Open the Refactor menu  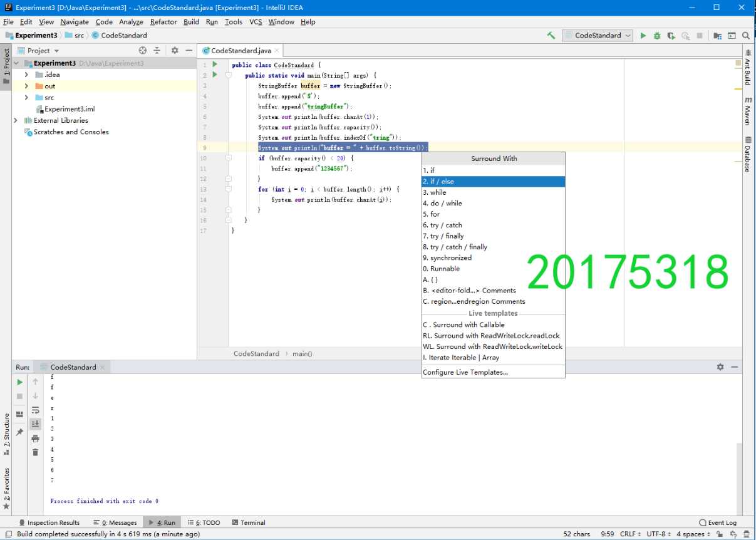(x=163, y=22)
